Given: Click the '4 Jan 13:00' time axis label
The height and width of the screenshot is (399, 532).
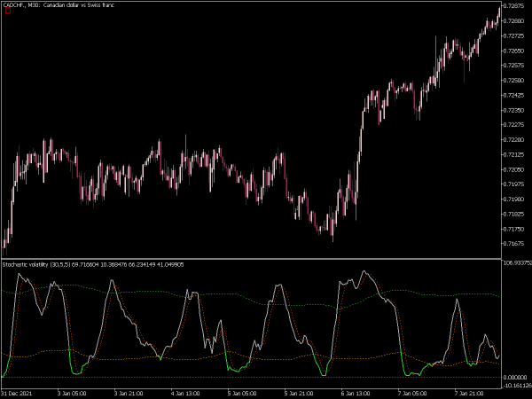Looking at the screenshot, I should [185, 393].
